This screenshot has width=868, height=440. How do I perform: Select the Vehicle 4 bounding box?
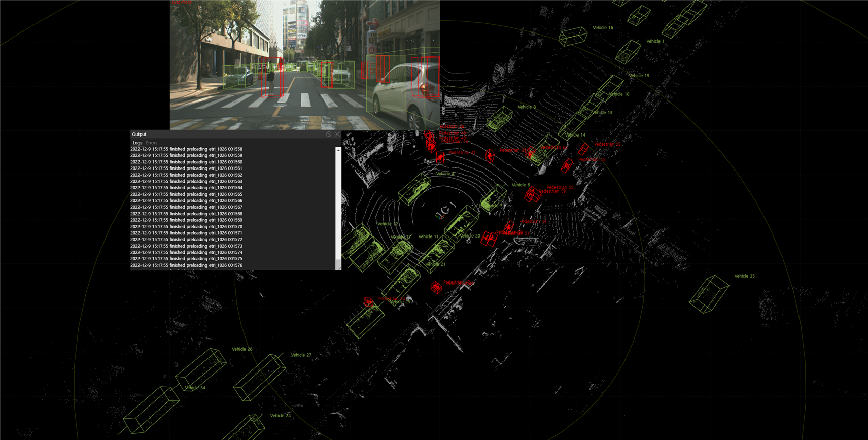click(414, 189)
